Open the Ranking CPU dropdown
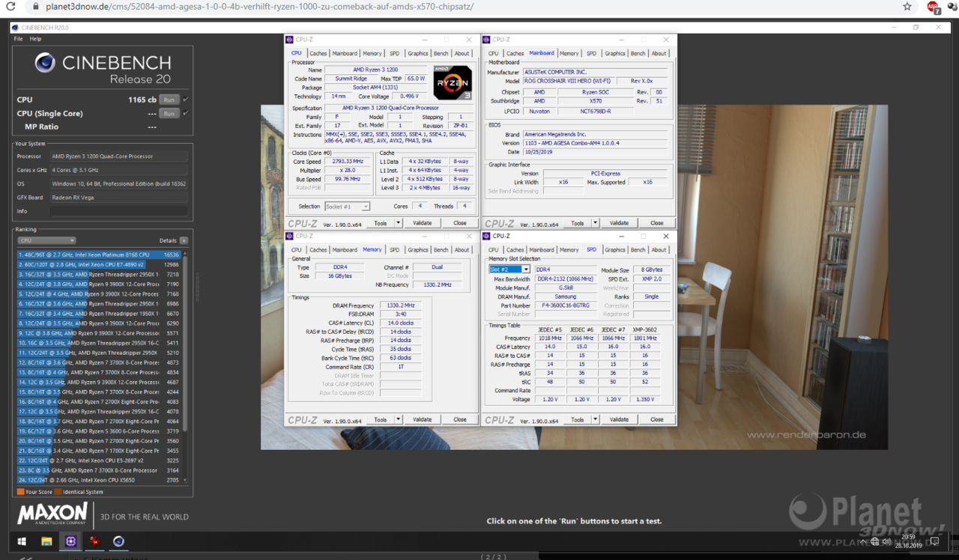 click(x=46, y=240)
